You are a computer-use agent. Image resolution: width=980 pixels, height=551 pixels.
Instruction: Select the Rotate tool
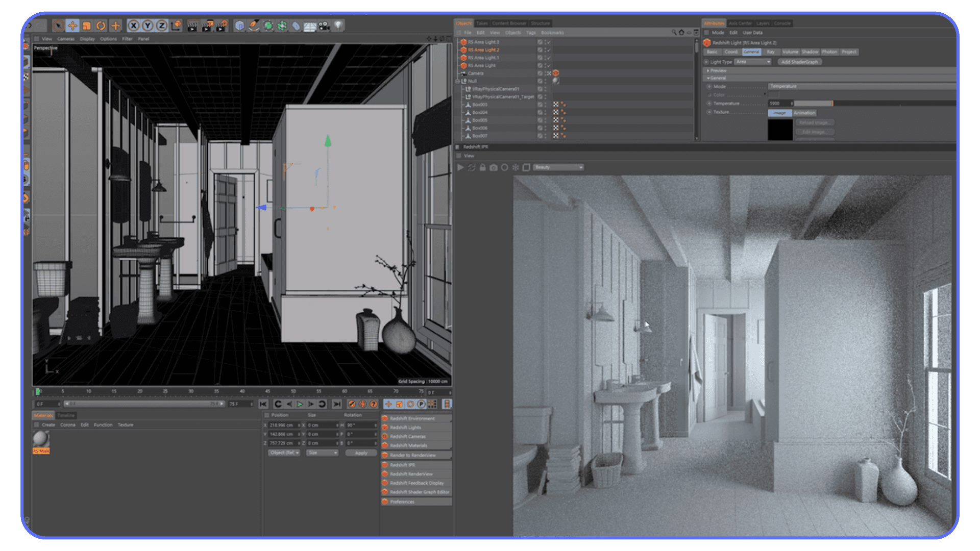click(101, 25)
